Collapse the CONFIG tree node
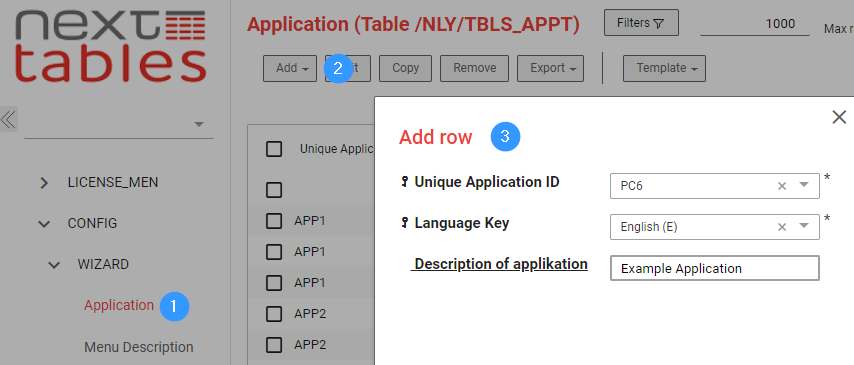 click(x=44, y=224)
